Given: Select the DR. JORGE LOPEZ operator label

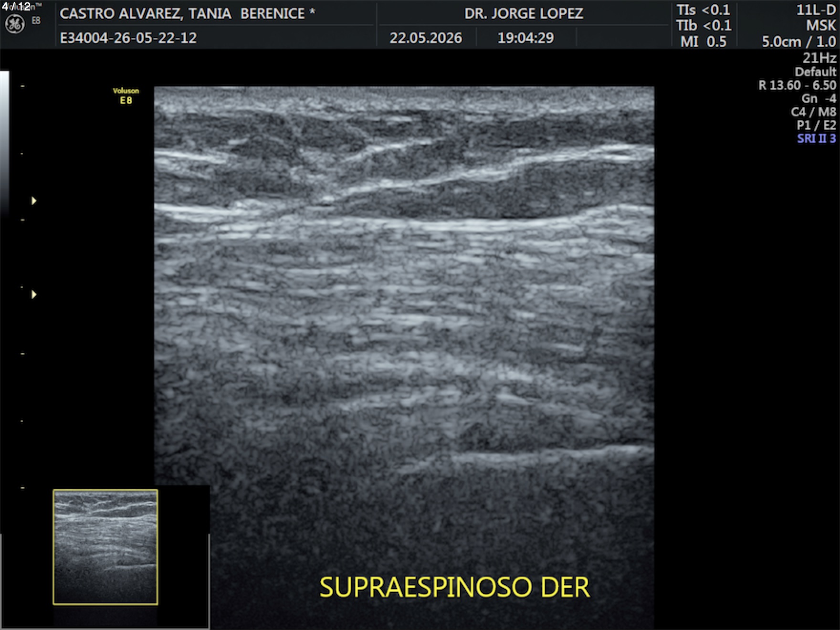Looking at the screenshot, I should pos(524,13).
